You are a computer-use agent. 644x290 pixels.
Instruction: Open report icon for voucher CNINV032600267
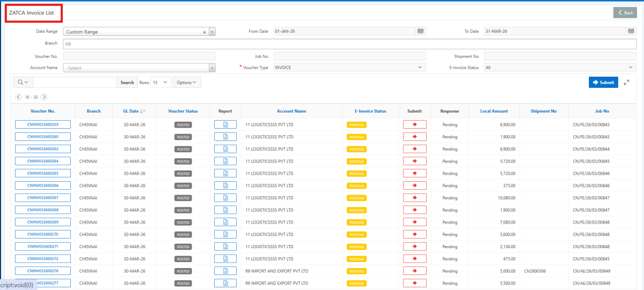coord(225,198)
